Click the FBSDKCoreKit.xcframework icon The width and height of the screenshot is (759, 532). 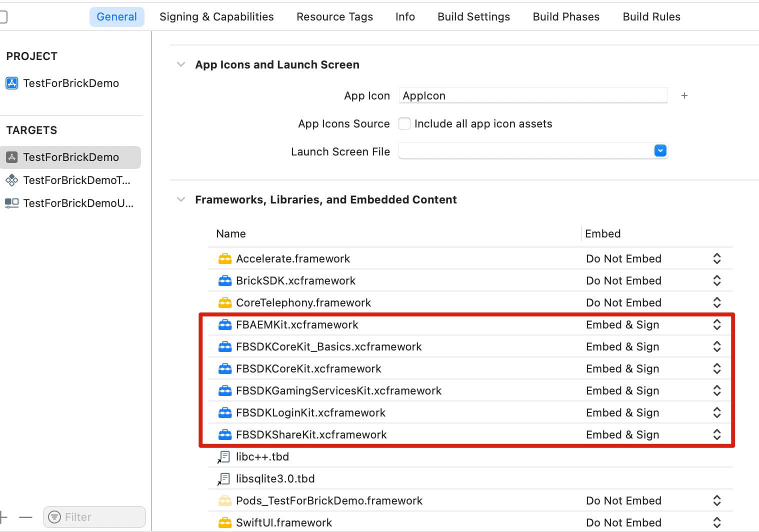(x=225, y=368)
